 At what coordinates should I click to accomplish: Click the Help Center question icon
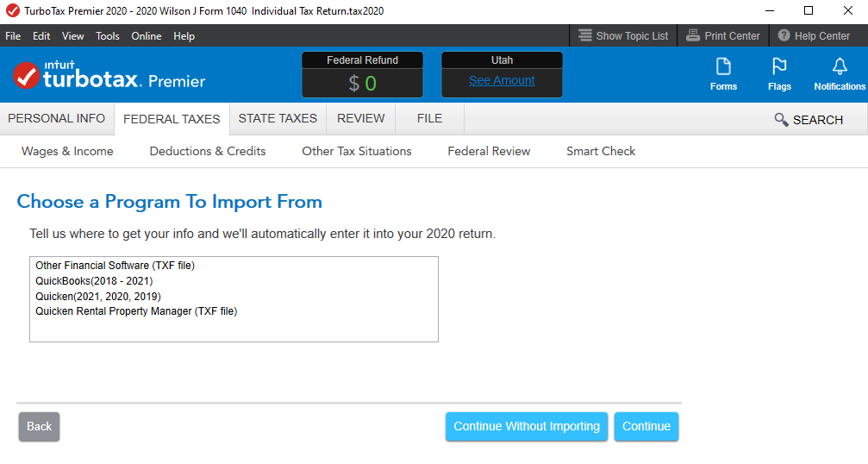point(784,35)
